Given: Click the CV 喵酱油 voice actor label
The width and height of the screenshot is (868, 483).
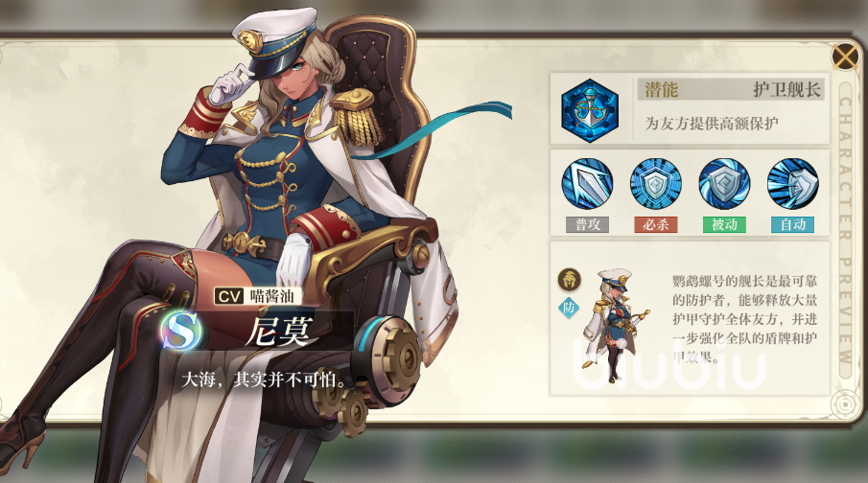Looking at the screenshot, I should (255, 296).
